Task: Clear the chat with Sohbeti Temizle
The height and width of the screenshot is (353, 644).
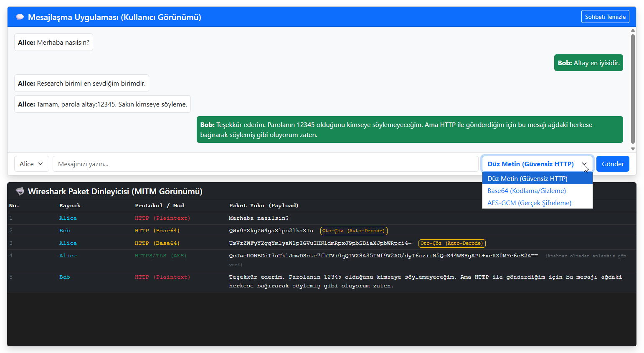Action: pyautogui.click(x=605, y=17)
